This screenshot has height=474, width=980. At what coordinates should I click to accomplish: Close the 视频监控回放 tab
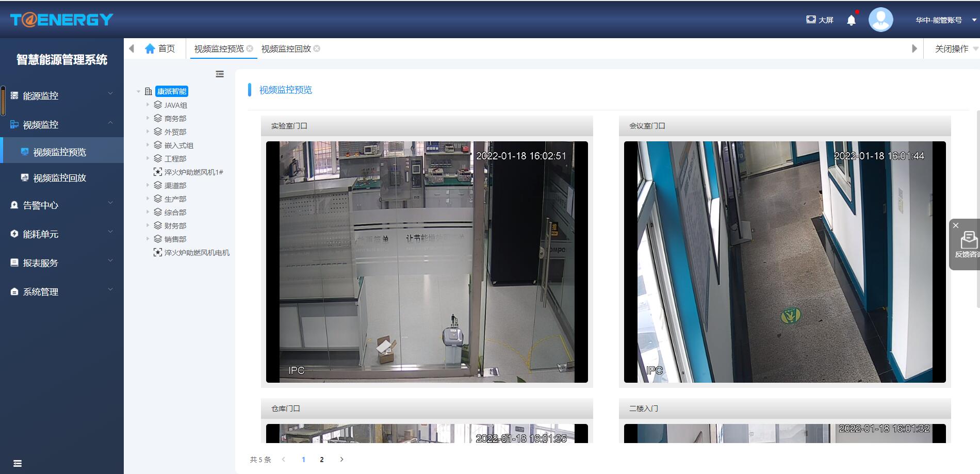317,48
